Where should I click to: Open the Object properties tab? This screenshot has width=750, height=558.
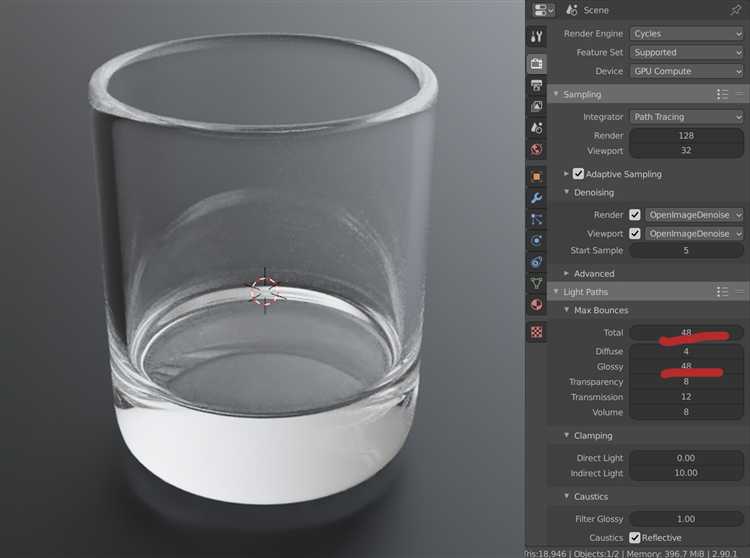point(537,176)
